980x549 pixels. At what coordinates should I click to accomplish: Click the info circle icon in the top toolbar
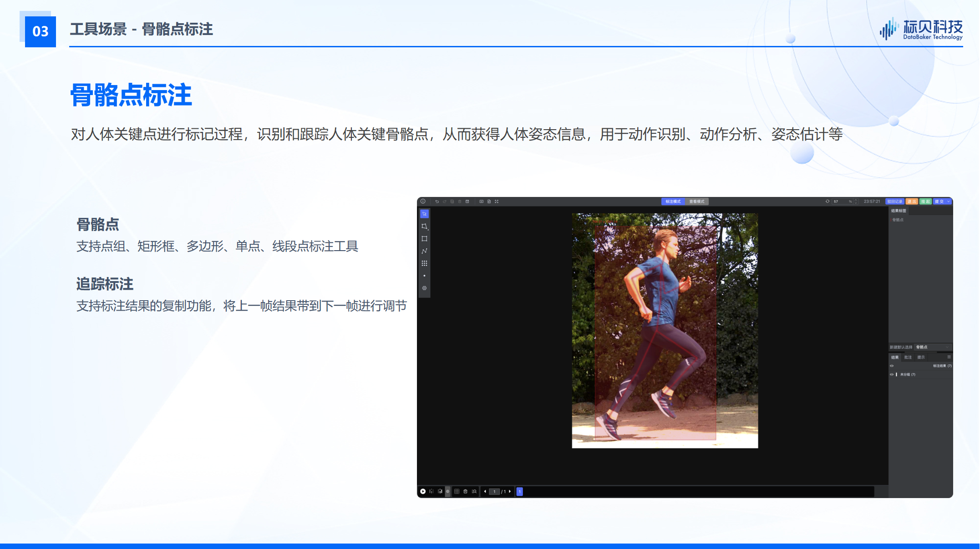[x=423, y=201]
